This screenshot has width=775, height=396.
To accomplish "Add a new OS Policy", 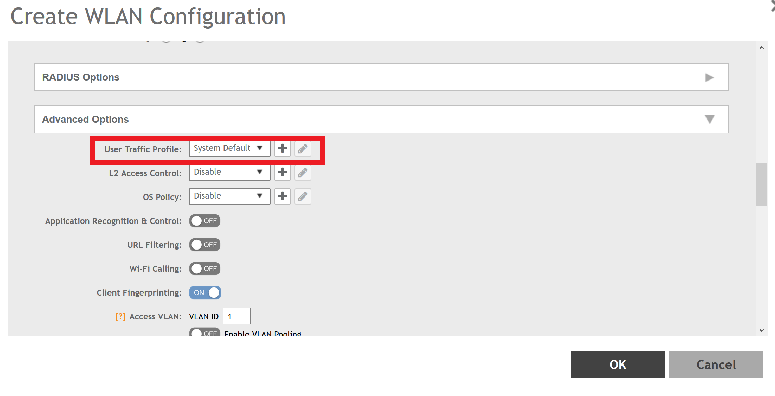I will pos(282,196).
